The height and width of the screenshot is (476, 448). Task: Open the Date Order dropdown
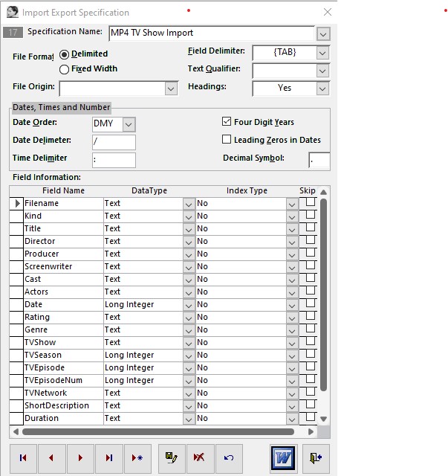point(129,124)
